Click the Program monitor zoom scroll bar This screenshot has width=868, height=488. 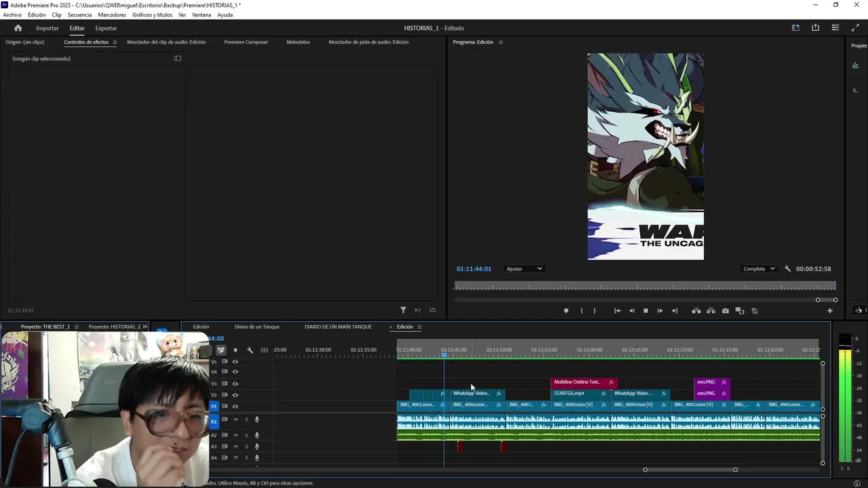pos(827,300)
